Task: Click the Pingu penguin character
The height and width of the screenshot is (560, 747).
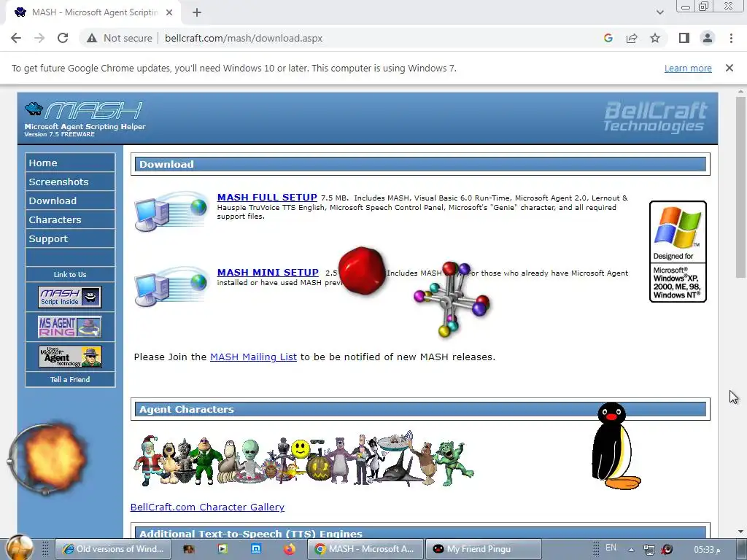Action: (614, 446)
